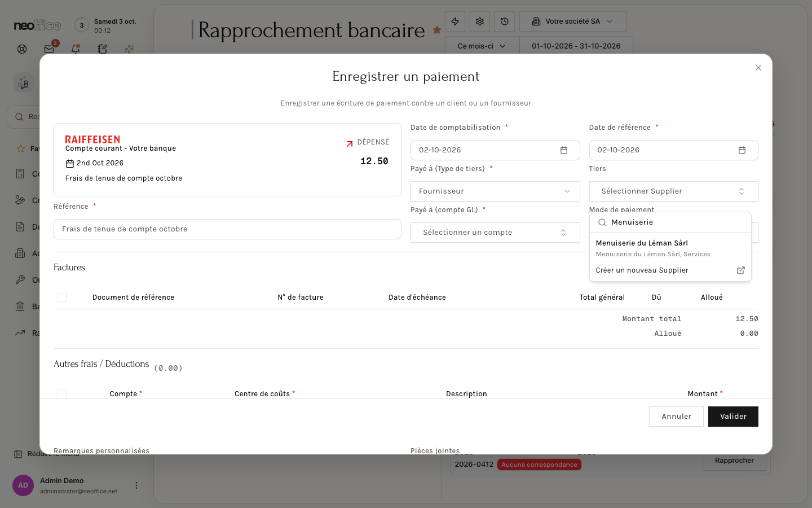Click the Annuler button
The image size is (812, 508).
676,417
